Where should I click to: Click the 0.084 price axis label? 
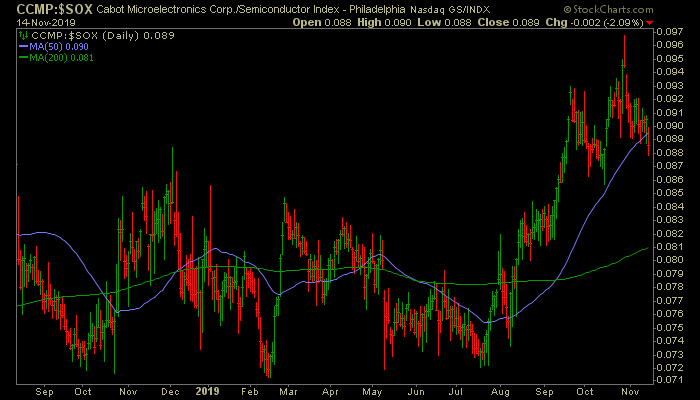[670, 206]
